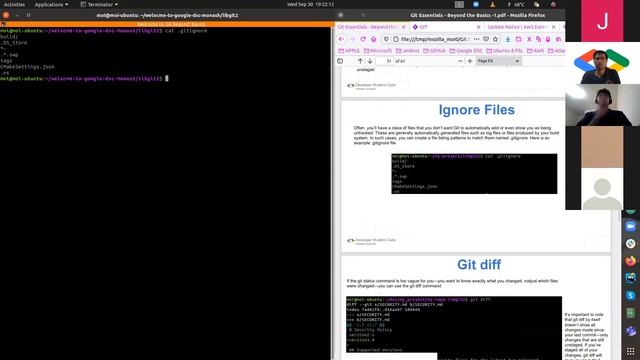Screen dimensions: 640x360
Task: Click the Firefox forward arrow
Action: [353, 39]
